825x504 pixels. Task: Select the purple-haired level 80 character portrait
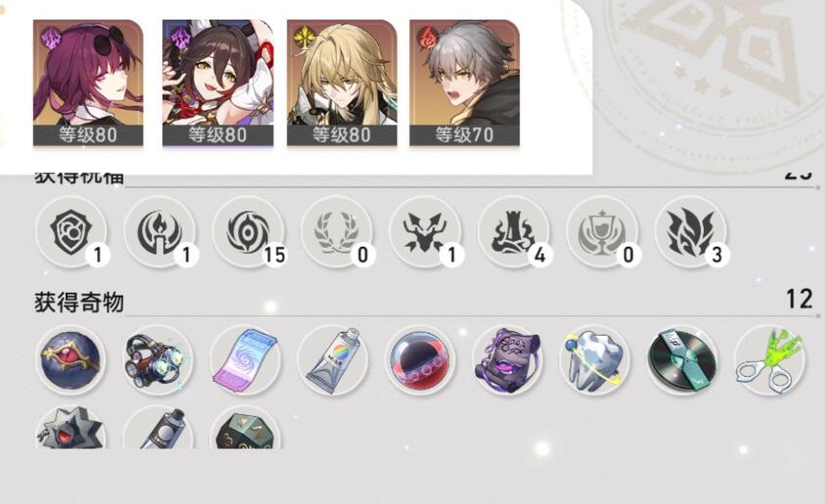(x=88, y=82)
